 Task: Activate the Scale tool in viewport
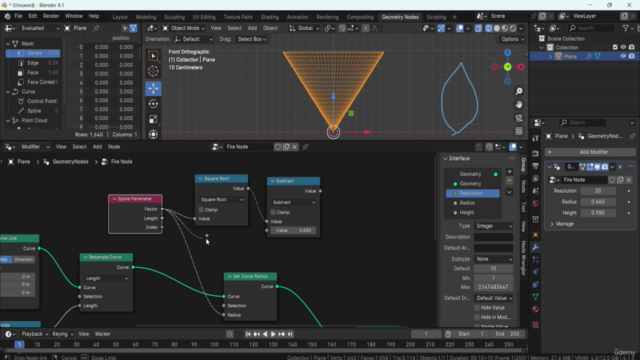pyautogui.click(x=153, y=119)
